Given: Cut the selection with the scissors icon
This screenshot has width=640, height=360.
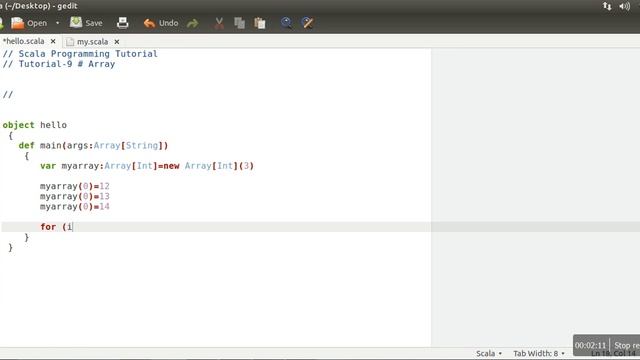Looking at the screenshot, I should (219, 23).
